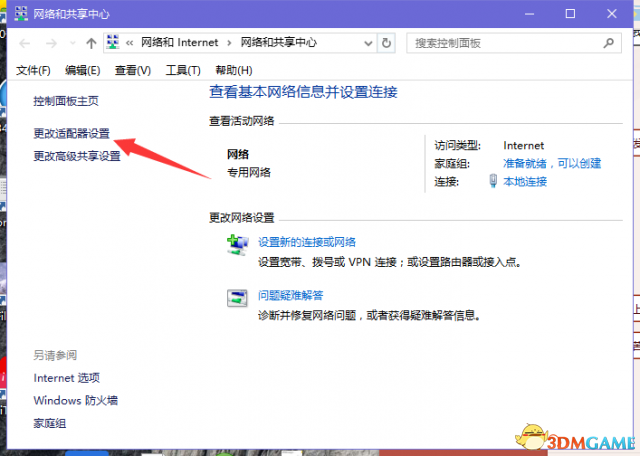Open Windows 防火墙 from the see-also list
640x456 pixels.
tap(75, 400)
